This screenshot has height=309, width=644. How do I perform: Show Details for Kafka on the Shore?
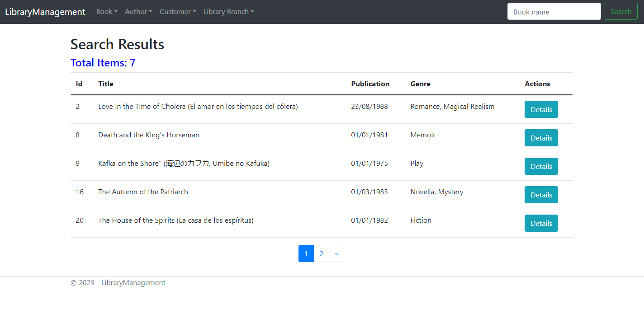point(541,166)
